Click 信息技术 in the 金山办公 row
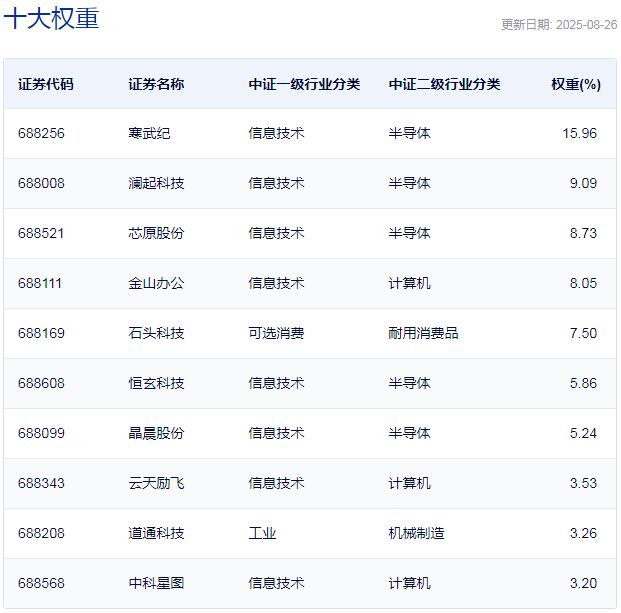Image resolution: width=621 pixels, height=613 pixels. coord(276,284)
